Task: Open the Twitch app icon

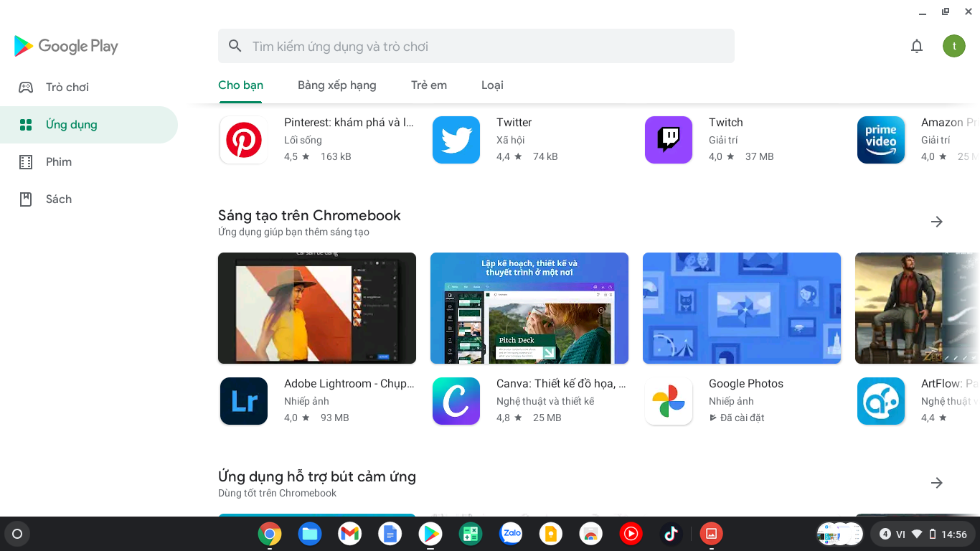Action: click(x=669, y=140)
